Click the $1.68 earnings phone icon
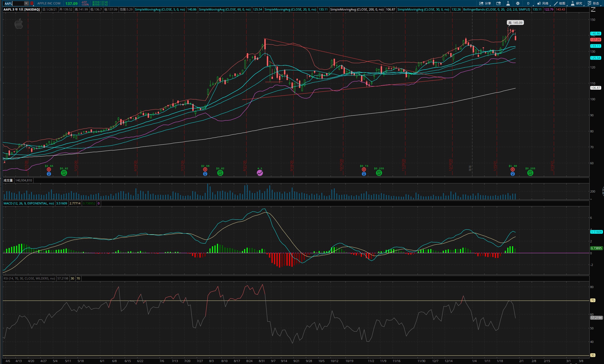The width and height of the screenshot is (604, 364). pos(513,169)
